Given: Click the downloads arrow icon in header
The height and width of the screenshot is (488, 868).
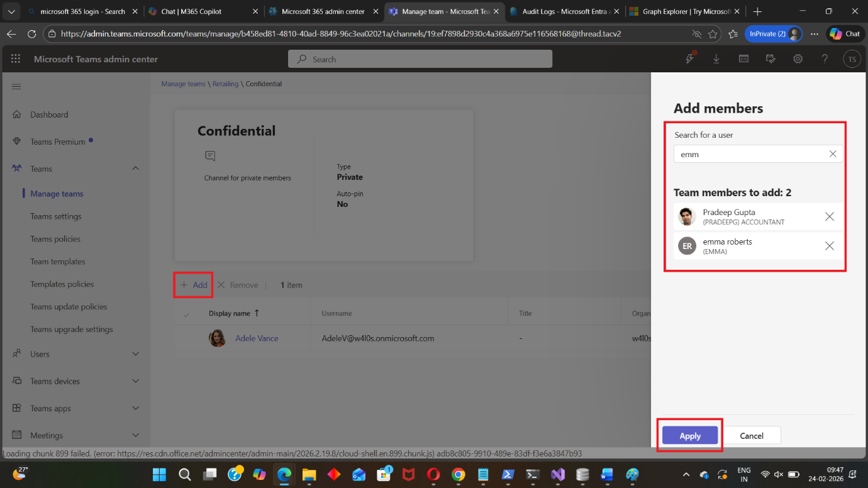Looking at the screenshot, I should [716, 59].
